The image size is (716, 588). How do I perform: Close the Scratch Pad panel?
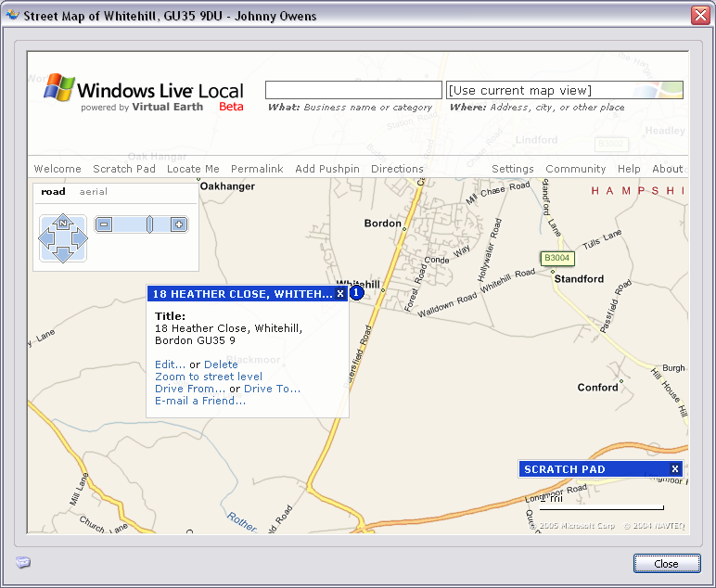coord(675,469)
